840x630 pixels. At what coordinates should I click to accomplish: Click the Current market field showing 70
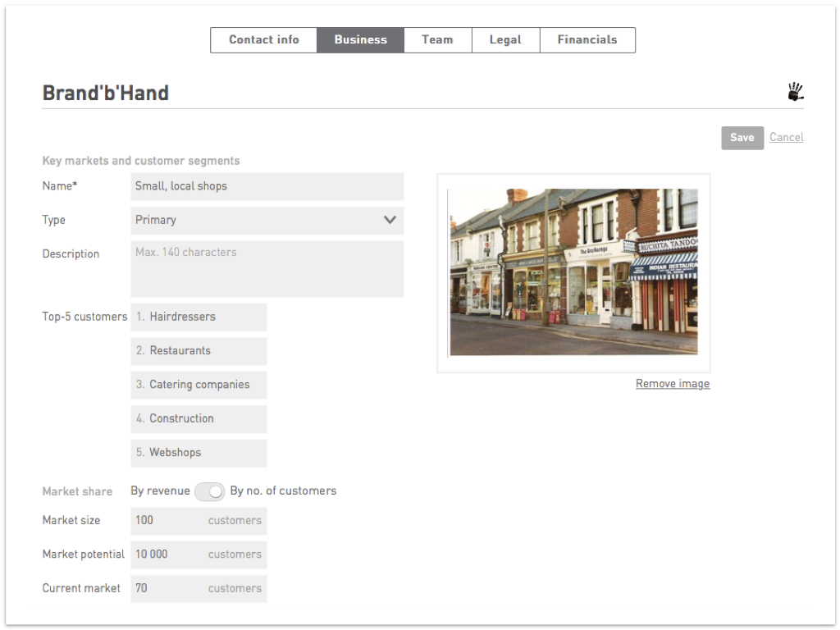[199, 589]
